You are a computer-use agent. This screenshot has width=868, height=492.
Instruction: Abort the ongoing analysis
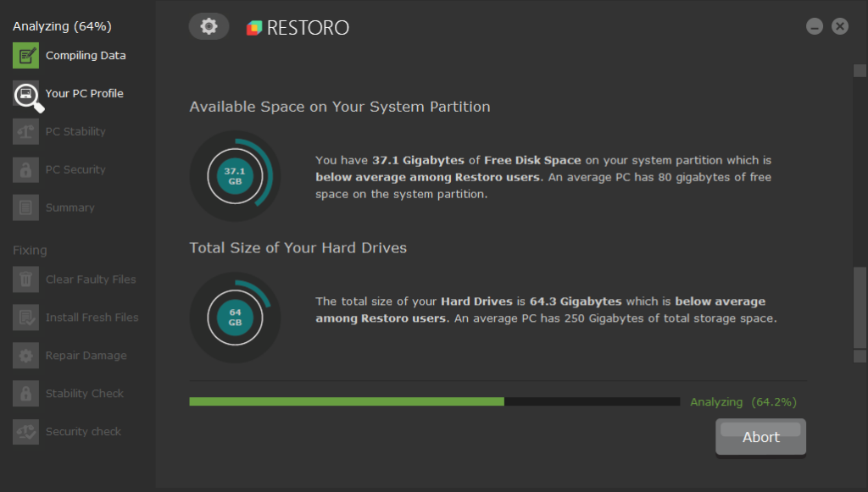(760, 436)
